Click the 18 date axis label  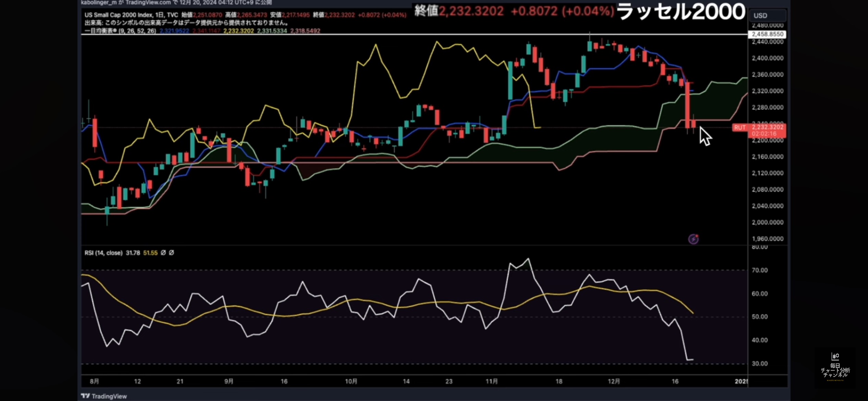point(559,381)
